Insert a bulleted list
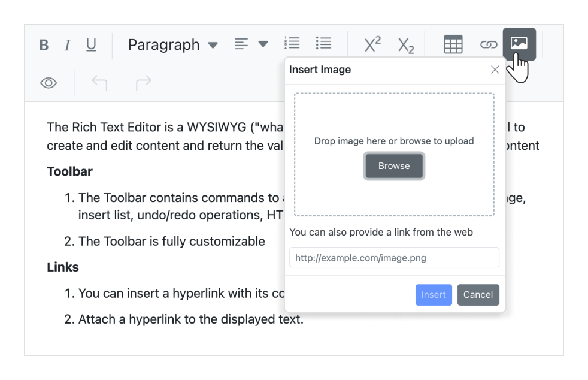The height and width of the screenshot is (380, 588). pos(323,43)
